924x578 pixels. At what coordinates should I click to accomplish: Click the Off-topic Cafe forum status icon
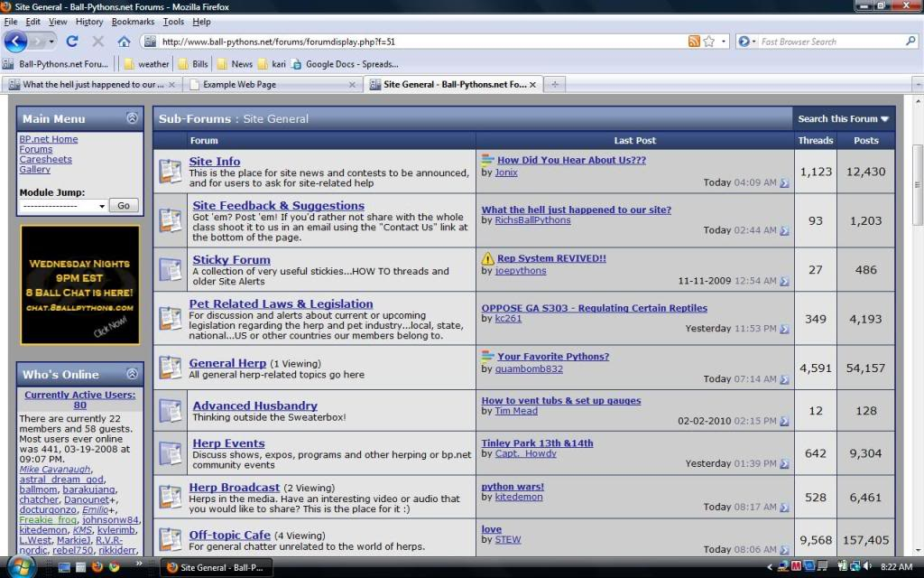(171, 540)
